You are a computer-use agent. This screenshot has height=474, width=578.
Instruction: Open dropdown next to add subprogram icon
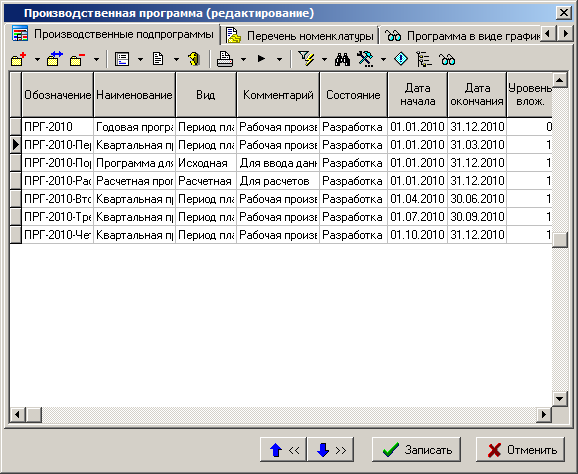(x=37, y=59)
